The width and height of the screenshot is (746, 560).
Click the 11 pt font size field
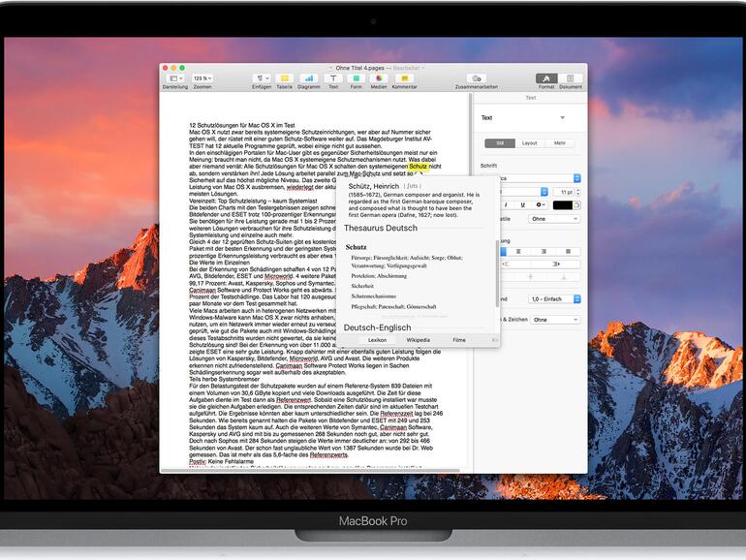click(565, 192)
